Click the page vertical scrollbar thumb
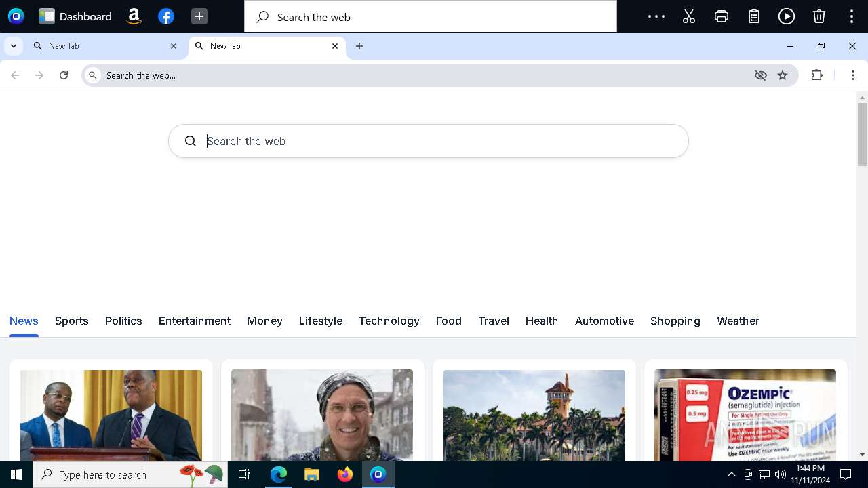 click(x=862, y=134)
